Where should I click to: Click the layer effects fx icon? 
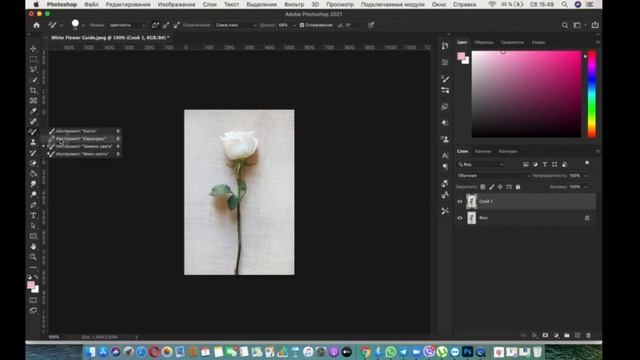coord(534,335)
